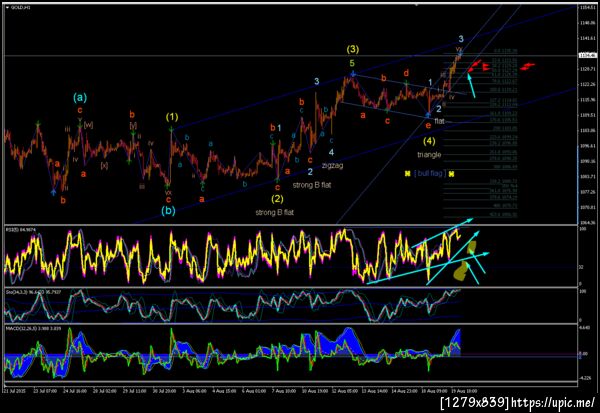Image resolution: width=600 pixels, height=413 pixels.
Task: Select the yellow (4) wave label
Action: pyautogui.click(x=429, y=141)
